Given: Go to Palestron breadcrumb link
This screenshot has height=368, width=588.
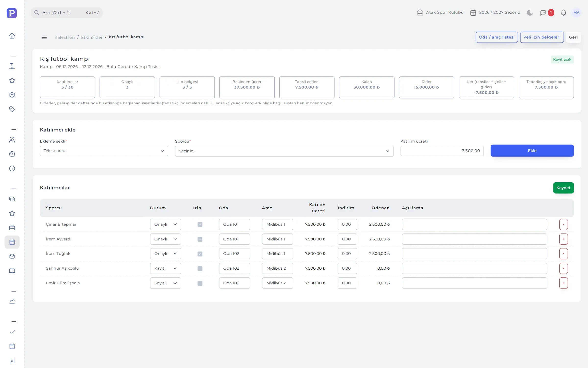Looking at the screenshot, I should tap(65, 37).
